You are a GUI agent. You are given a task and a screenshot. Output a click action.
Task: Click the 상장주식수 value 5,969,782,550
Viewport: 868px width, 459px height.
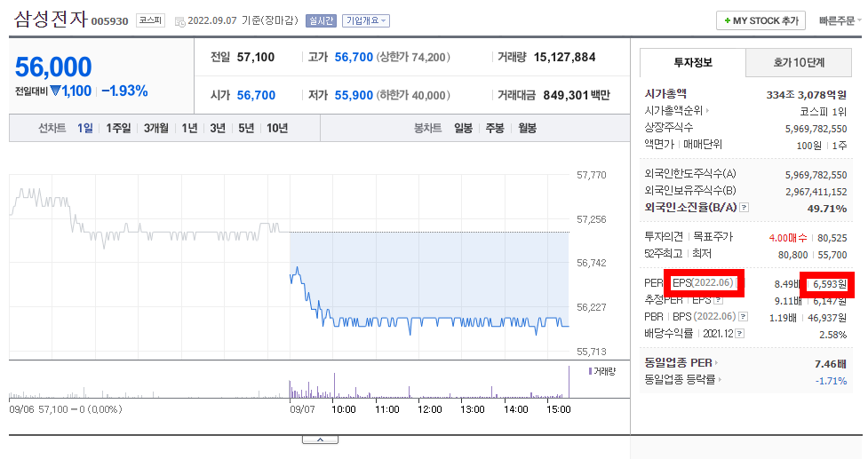816,129
